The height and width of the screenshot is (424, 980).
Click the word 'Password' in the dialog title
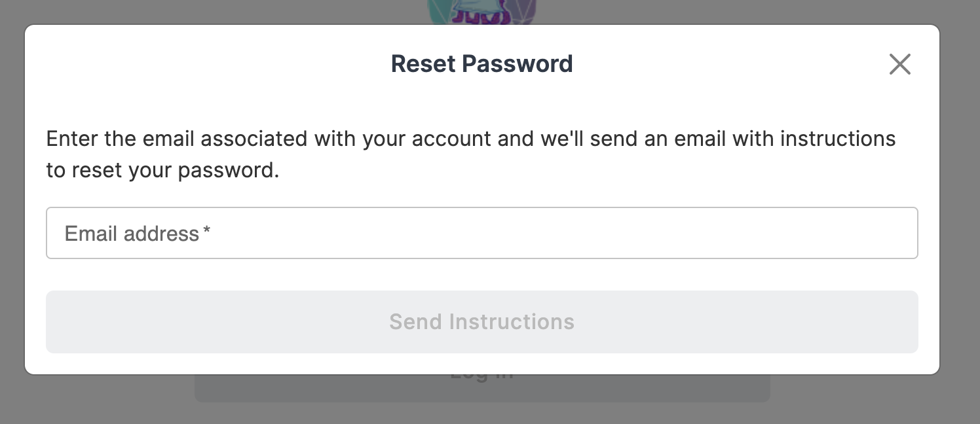(517, 63)
